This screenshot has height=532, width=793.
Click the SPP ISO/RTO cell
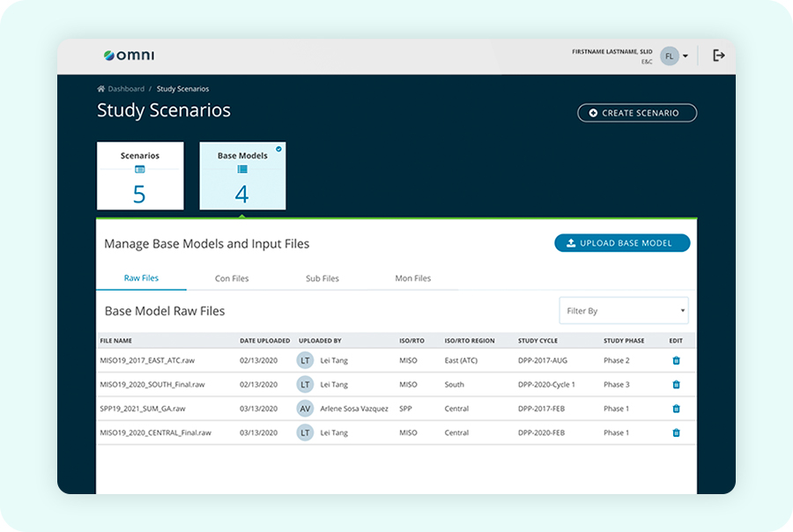405,409
